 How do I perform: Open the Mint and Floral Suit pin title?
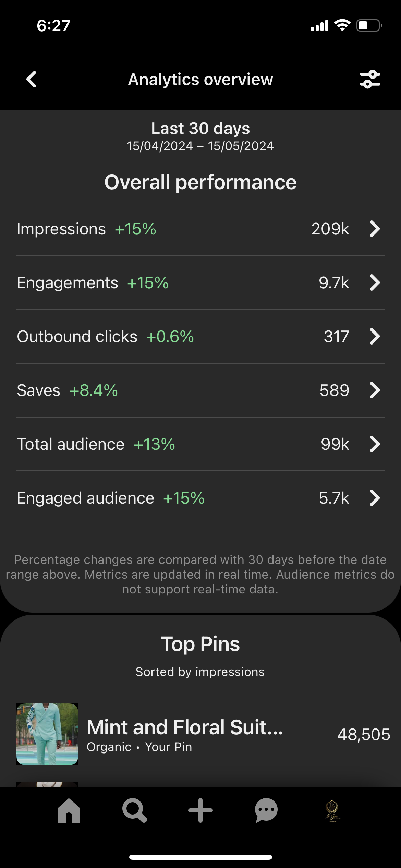(185, 727)
